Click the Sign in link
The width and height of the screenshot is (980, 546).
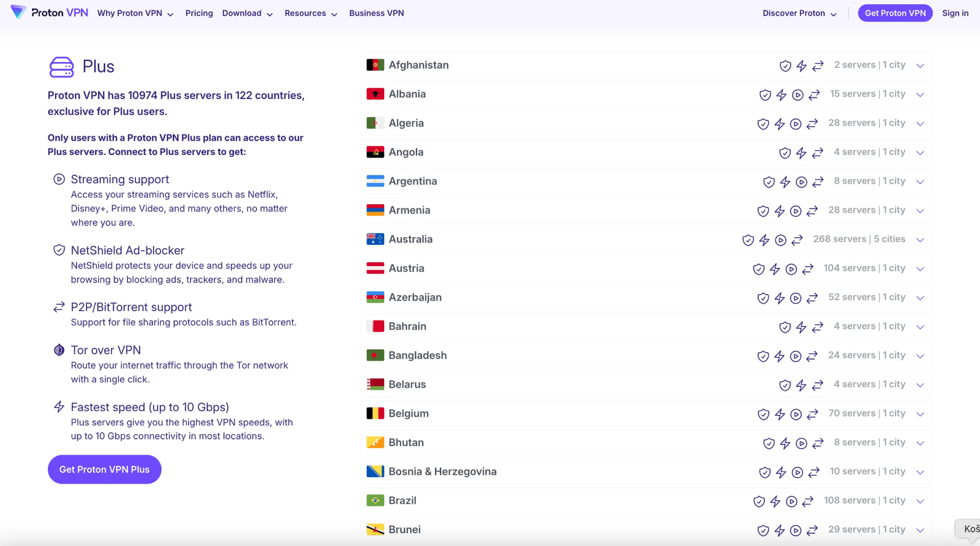955,13
